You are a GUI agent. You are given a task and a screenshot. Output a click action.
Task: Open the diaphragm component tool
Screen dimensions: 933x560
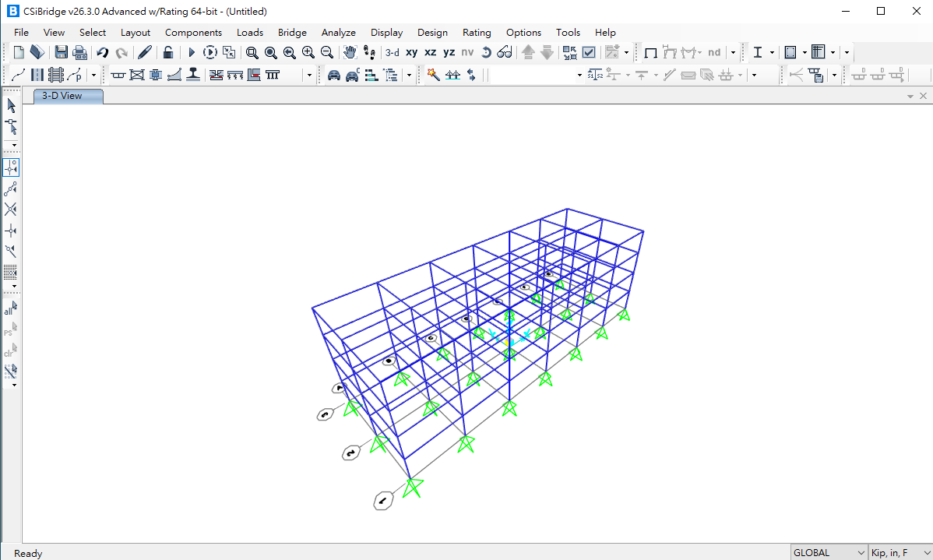tap(137, 75)
